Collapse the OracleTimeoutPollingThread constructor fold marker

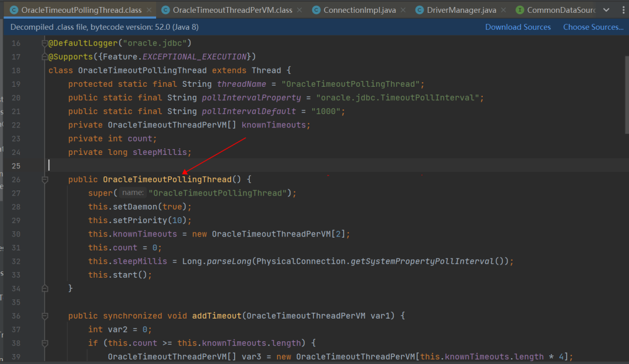pos(45,180)
